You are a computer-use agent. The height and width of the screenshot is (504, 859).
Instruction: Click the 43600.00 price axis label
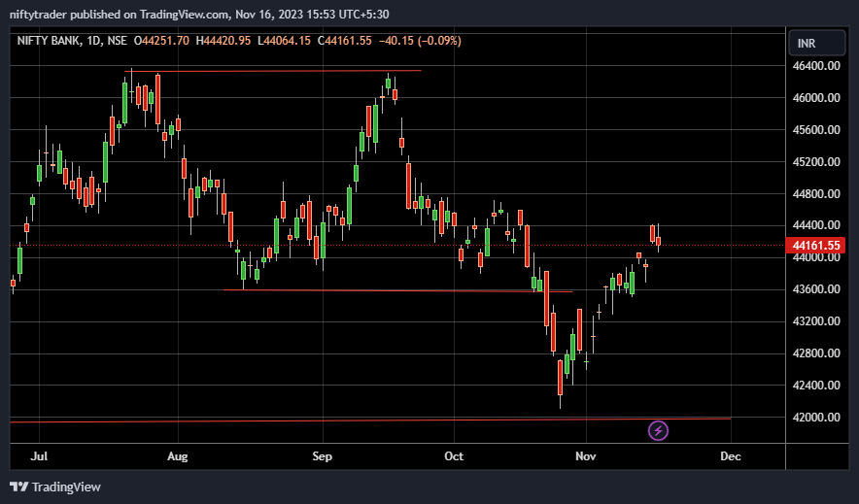(815, 289)
